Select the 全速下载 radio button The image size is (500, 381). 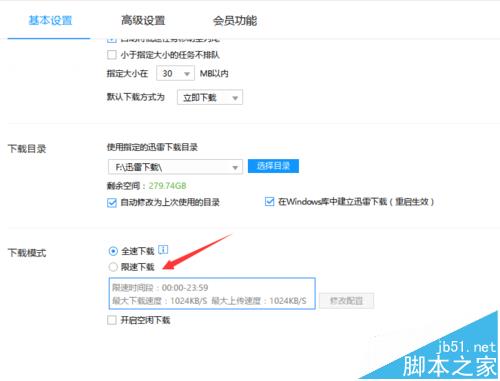tap(113, 251)
